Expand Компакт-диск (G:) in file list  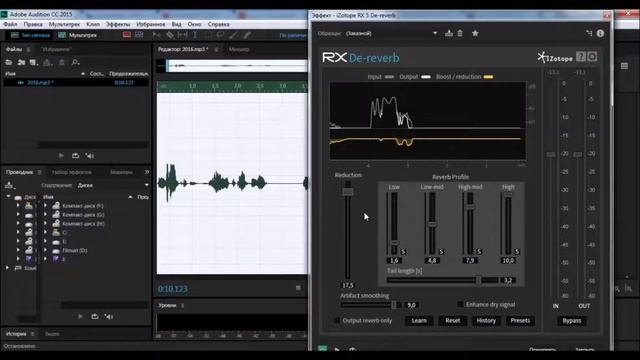pyautogui.click(x=46, y=215)
